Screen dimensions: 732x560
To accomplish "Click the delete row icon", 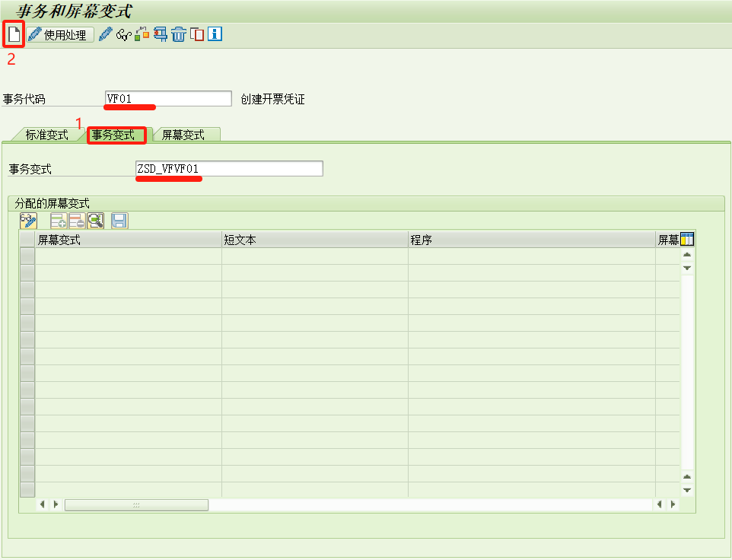I will click(x=77, y=221).
